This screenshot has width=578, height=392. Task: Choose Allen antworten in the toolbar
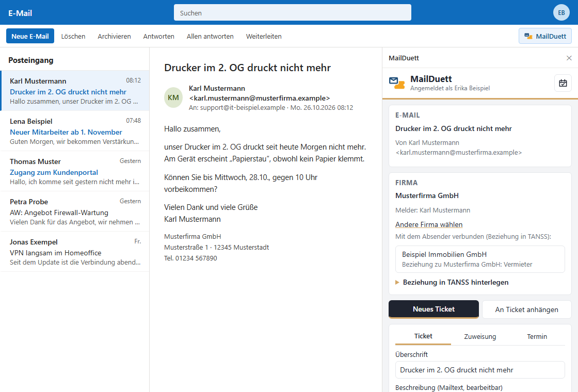pyautogui.click(x=210, y=36)
